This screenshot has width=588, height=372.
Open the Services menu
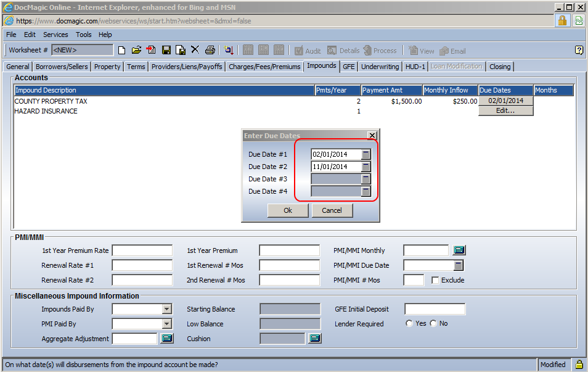[55, 35]
